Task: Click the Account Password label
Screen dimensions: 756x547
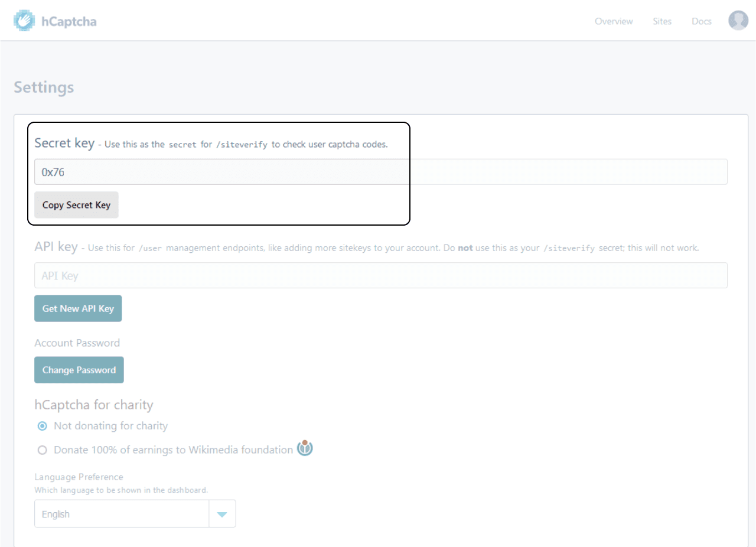Action: coord(77,343)
